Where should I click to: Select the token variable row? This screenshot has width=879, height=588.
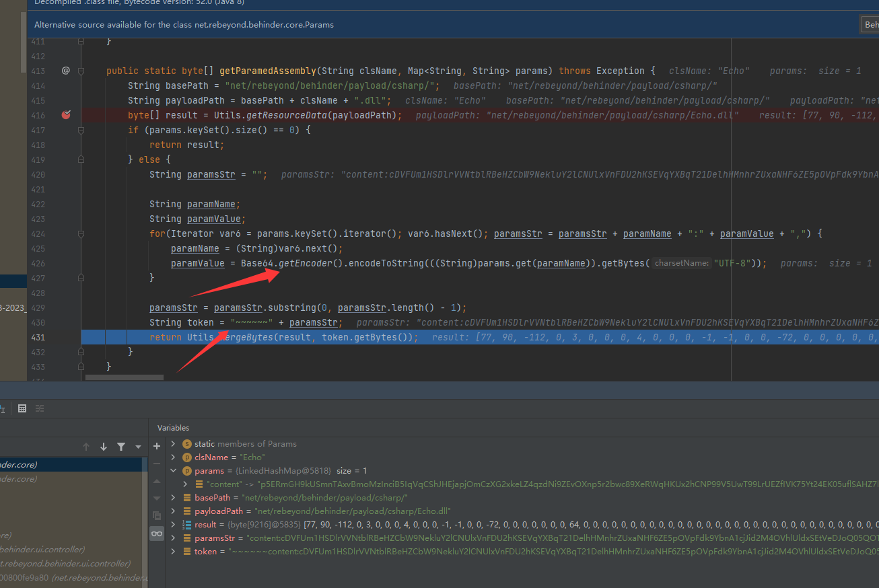pyautogui.click(x=206, y=552)
